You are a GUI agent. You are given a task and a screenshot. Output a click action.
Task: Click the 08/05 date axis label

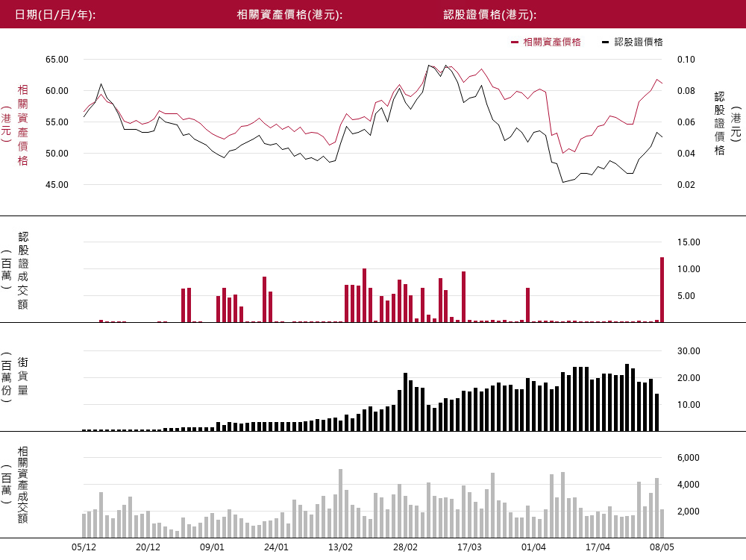(662, 547)
